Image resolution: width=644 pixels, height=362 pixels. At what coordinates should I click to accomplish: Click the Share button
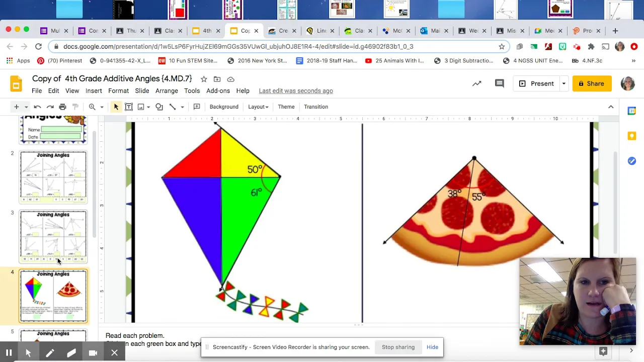click(x=592, y=83)
